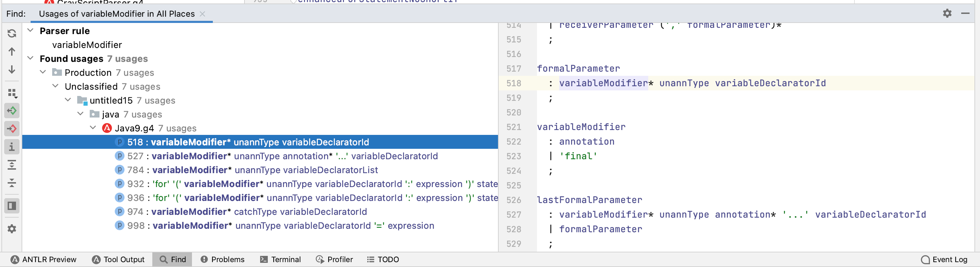Click 'final' literal on line 523
980x267 pixels.
[578, 156]
